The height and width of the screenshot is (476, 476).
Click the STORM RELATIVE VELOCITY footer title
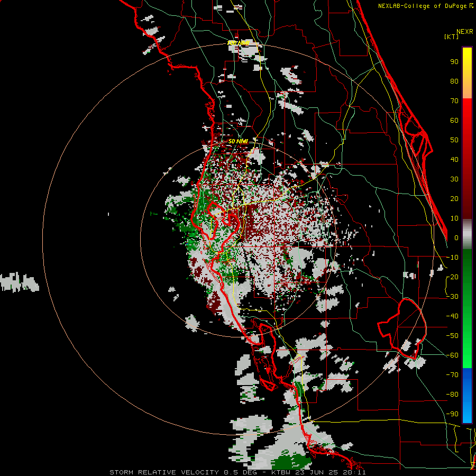tap(164, 472)
